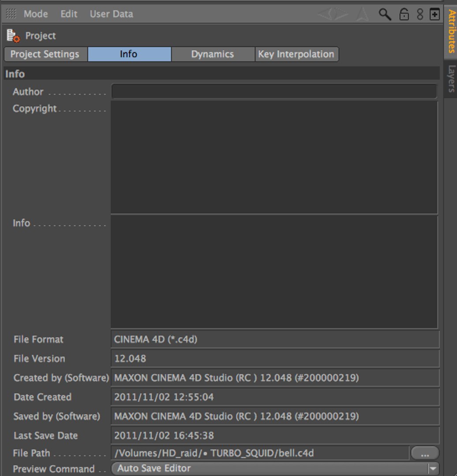Click the Project document icon
This screenshot has height=476, width=457.
[x=13, y=36]
